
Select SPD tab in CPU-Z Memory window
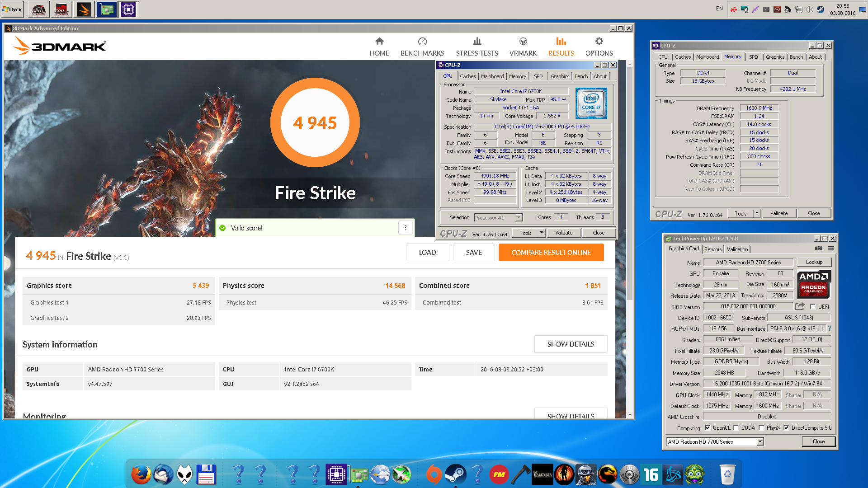click(x=753, y=57)
